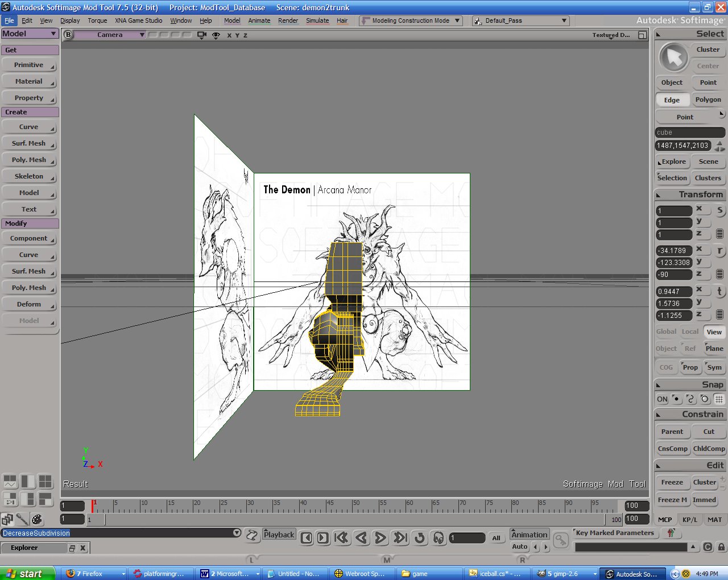
Task: Open Camera view dropdown
Action: click(x=111, y=35)
